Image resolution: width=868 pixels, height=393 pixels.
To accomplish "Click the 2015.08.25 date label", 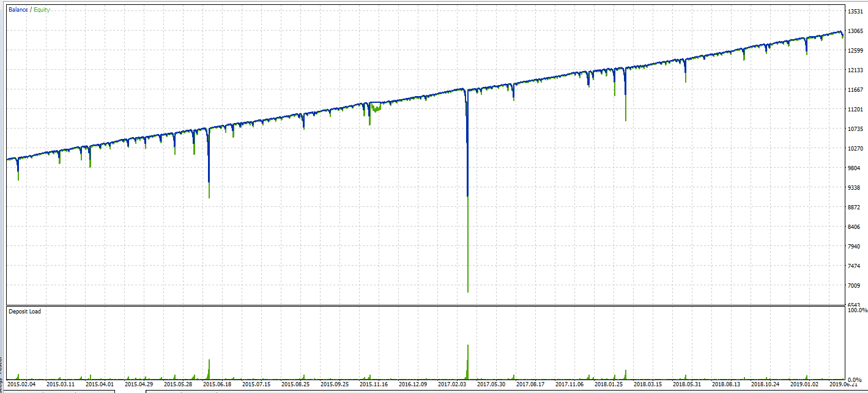I will tap(296, 384).
